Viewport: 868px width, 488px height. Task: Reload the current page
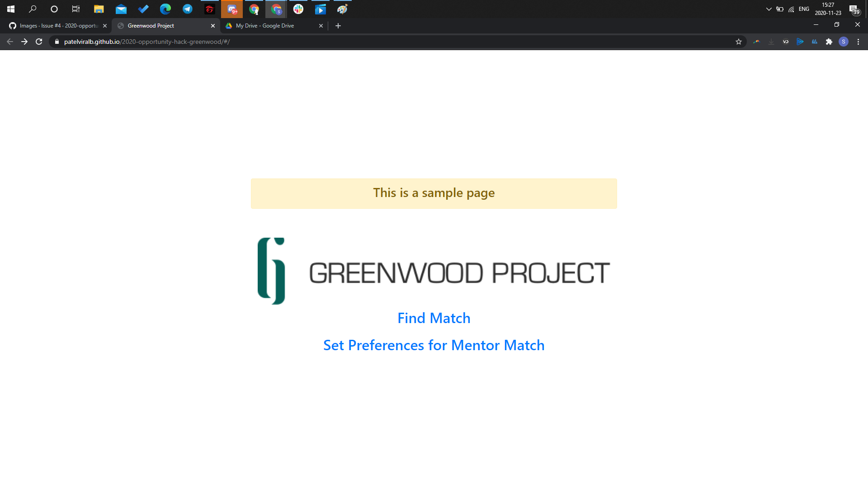coord(39,42)
